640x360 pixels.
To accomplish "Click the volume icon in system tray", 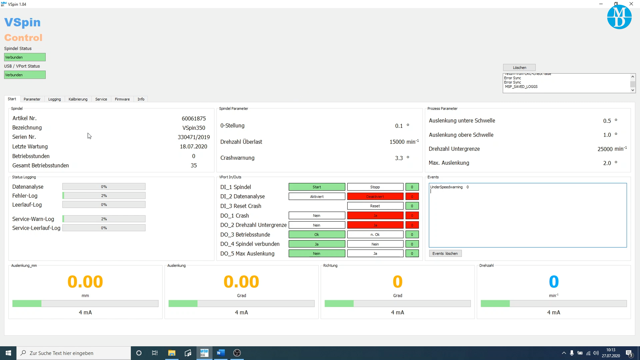I will (x=596, y=353).
